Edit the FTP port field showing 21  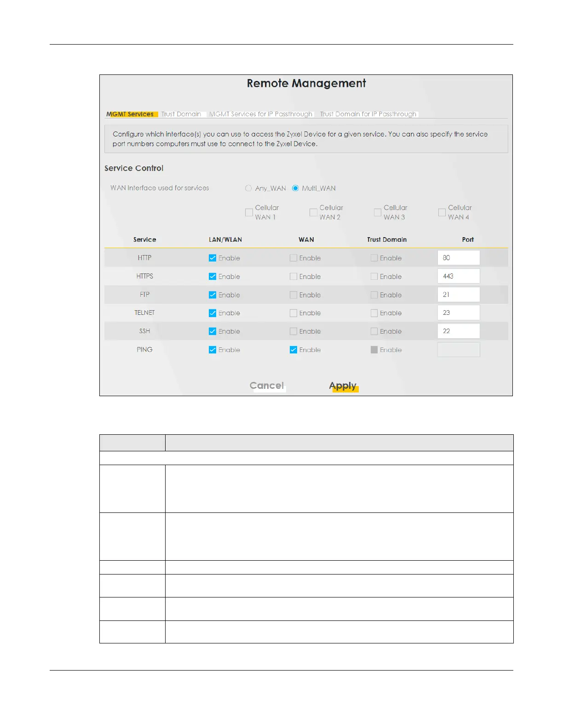(459, 295)
